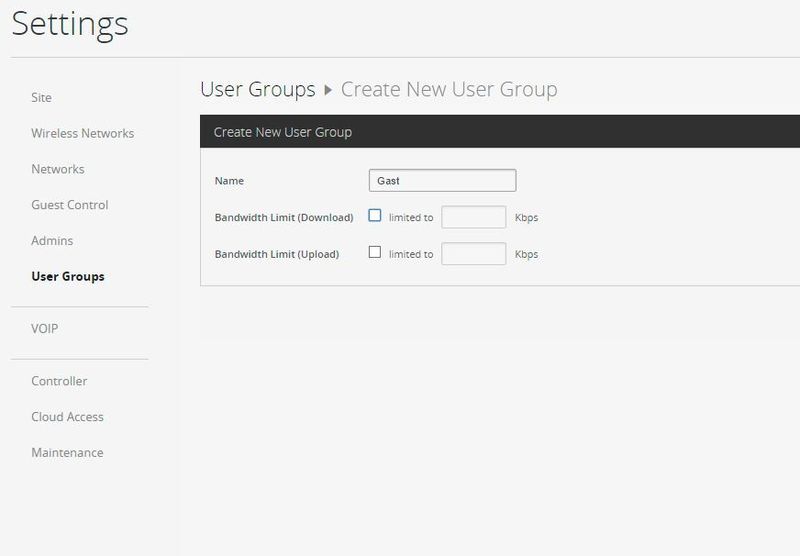Open Cloud Access settings

coord(67,417)
